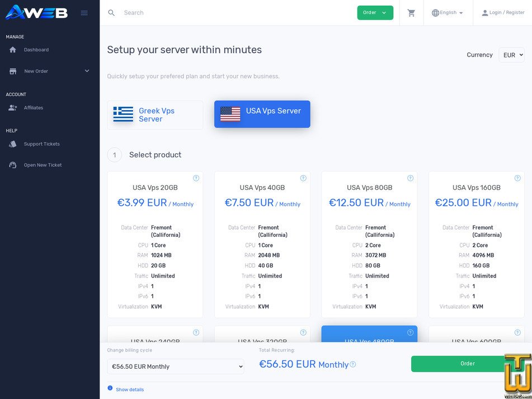Open the shopping cart
The width and height of the screenshot is (532, 399).
[411, 13]
